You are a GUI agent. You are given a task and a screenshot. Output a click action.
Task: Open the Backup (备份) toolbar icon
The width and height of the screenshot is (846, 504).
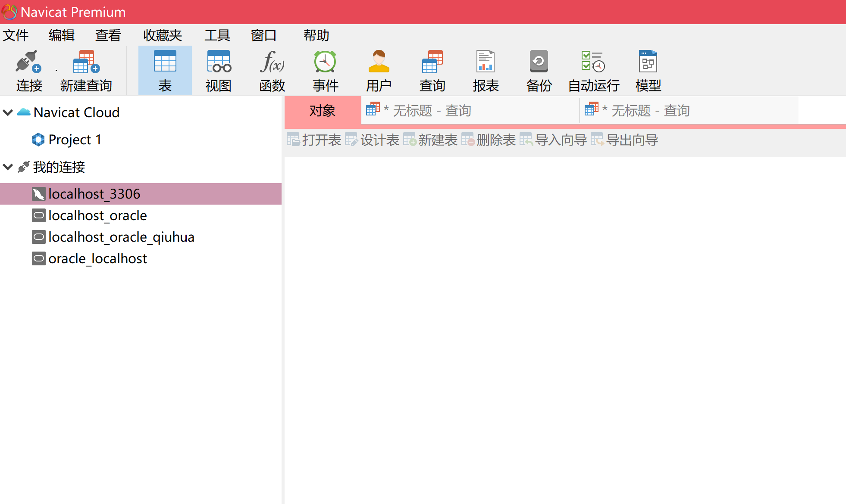click(539, 61)
